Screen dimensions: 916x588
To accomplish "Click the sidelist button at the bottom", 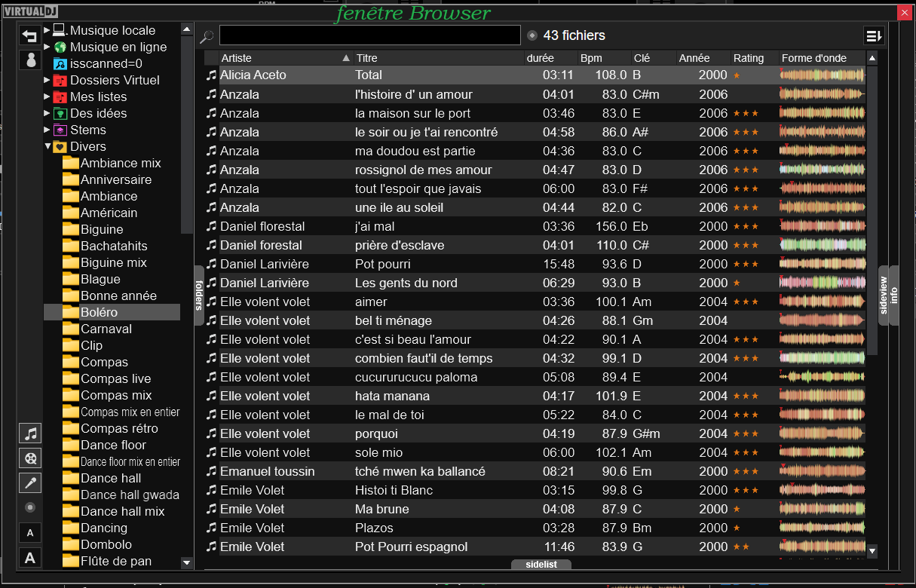I will (541, 565).
